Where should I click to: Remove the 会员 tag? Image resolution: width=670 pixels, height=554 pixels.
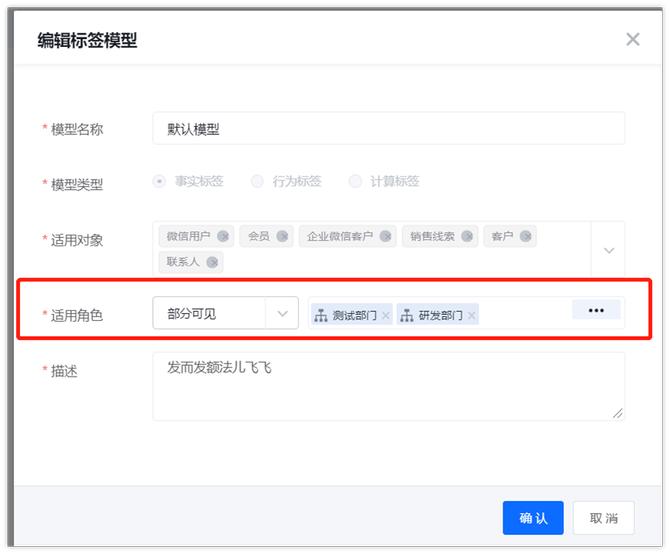click(282, 237)
